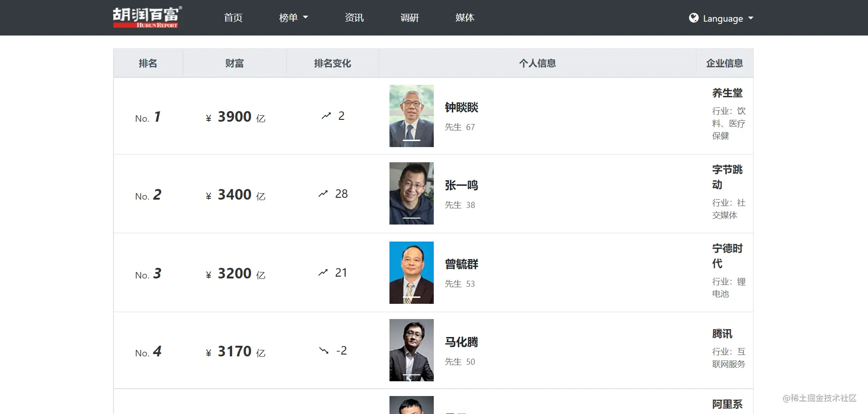The height and width of the screenshot is (414, 868).
Task: Open the 媒体 navigation item
Action: click(465, 18)
